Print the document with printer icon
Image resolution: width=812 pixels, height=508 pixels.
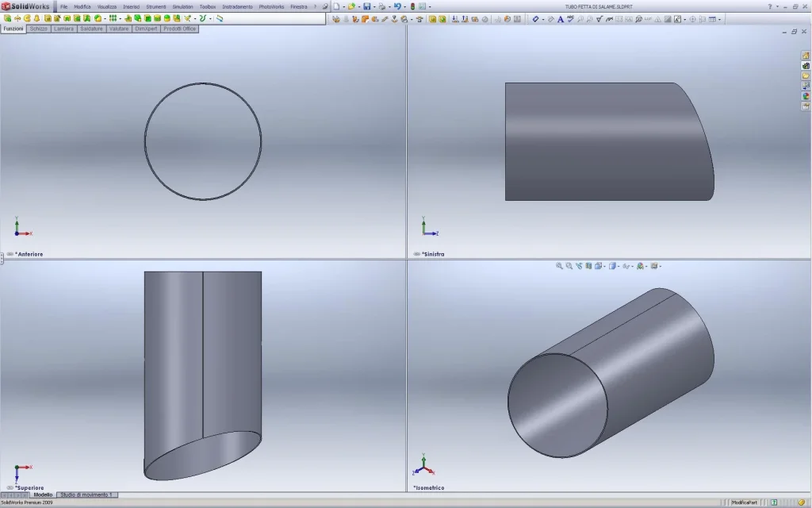382,6
